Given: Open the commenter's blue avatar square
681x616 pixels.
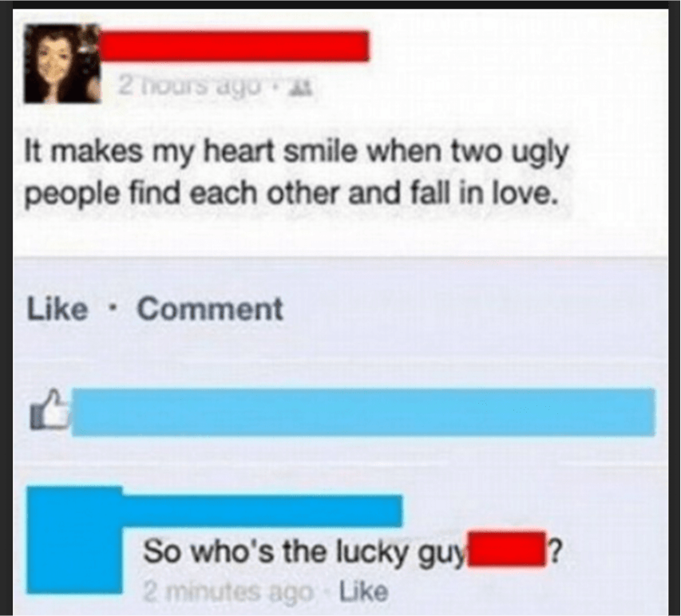Looking at the screenshot, I should [74, 539].
